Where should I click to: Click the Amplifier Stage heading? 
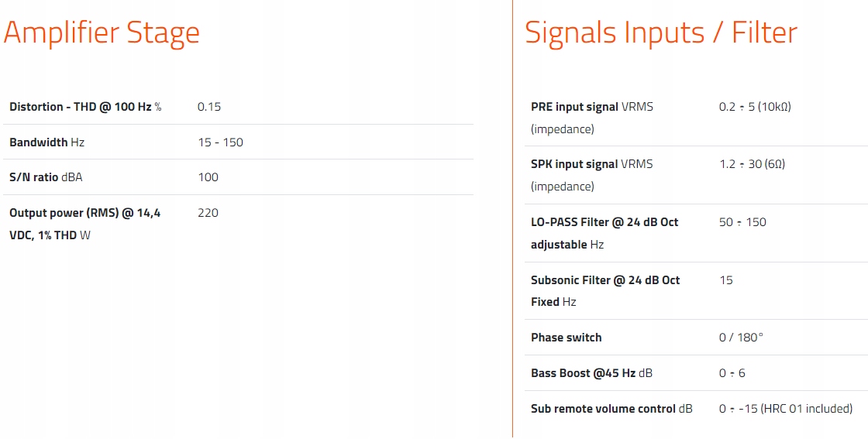102,33
